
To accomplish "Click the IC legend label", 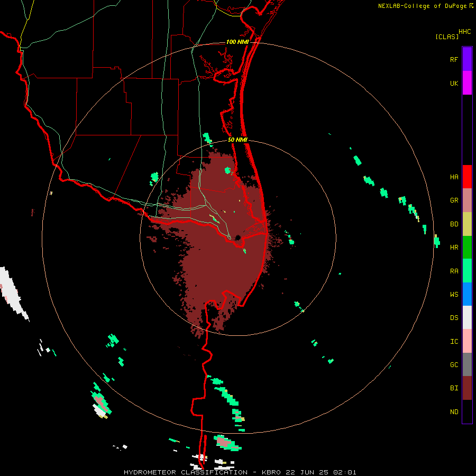I will [454, 342].
